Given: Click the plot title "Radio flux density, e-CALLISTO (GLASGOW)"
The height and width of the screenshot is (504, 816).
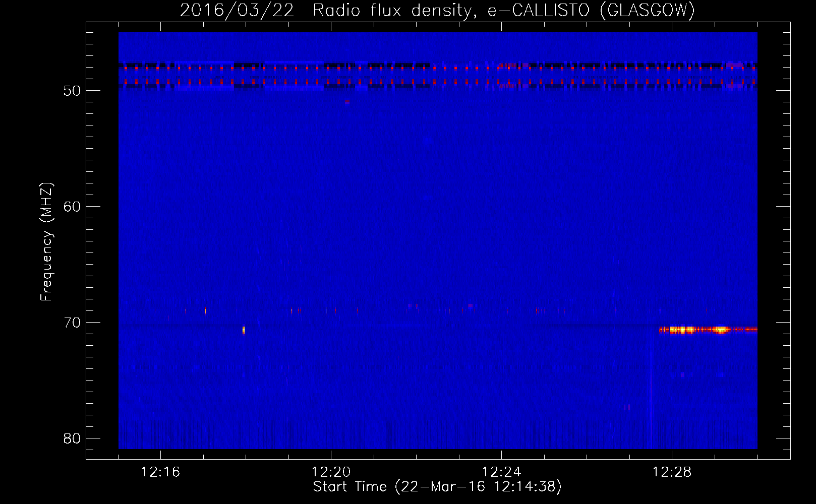Looking at the screenshot, I should click(504, 11).
